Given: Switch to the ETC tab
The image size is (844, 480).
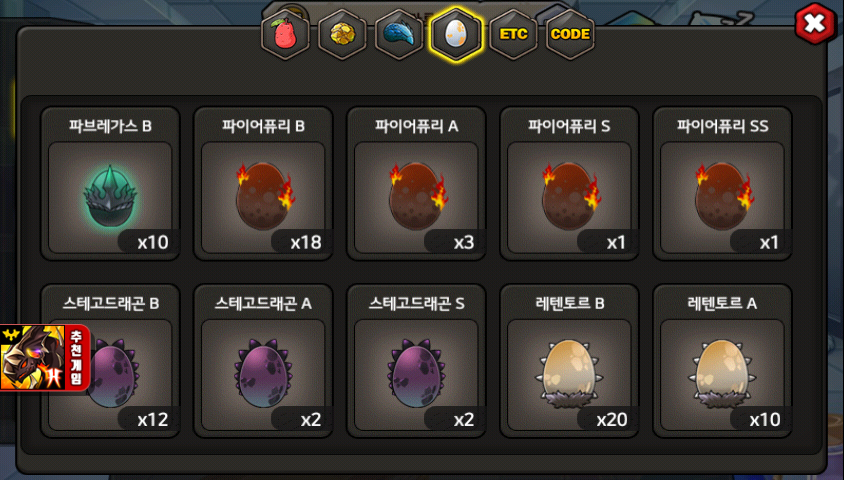Looking at the screenshot, I should click(x=514, y=34).
